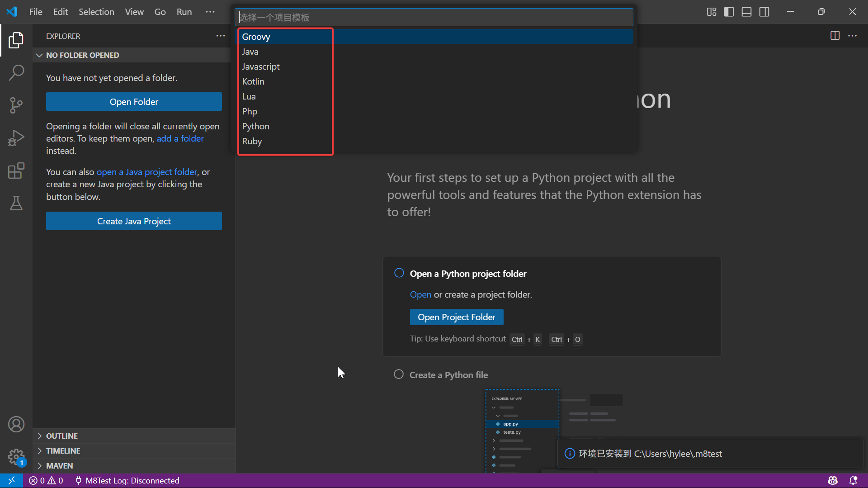Image resolution: width=868 pixels, height=488 pixels.
Task: Open the Edit menu
Action: coord(61,12)
